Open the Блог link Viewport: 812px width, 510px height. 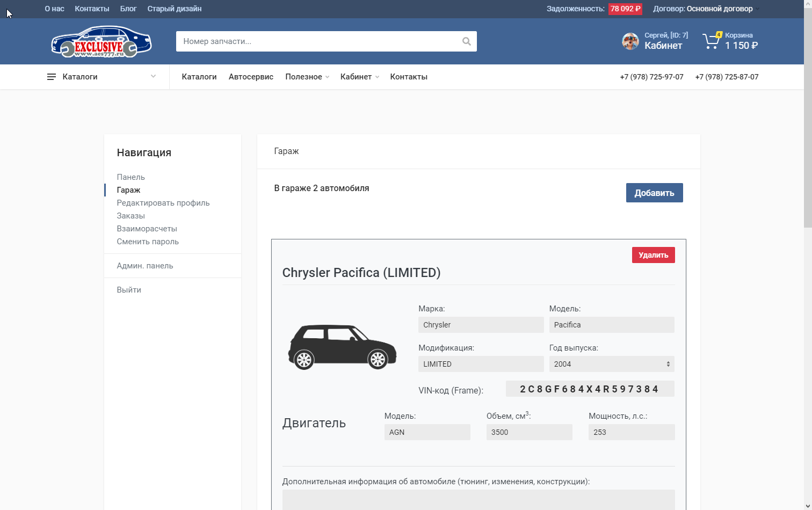(x=128, y=9)
